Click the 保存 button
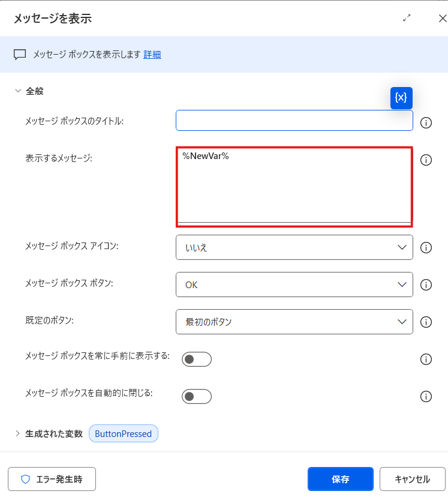This screenshot has height=500, width=448. coord(340,479)
